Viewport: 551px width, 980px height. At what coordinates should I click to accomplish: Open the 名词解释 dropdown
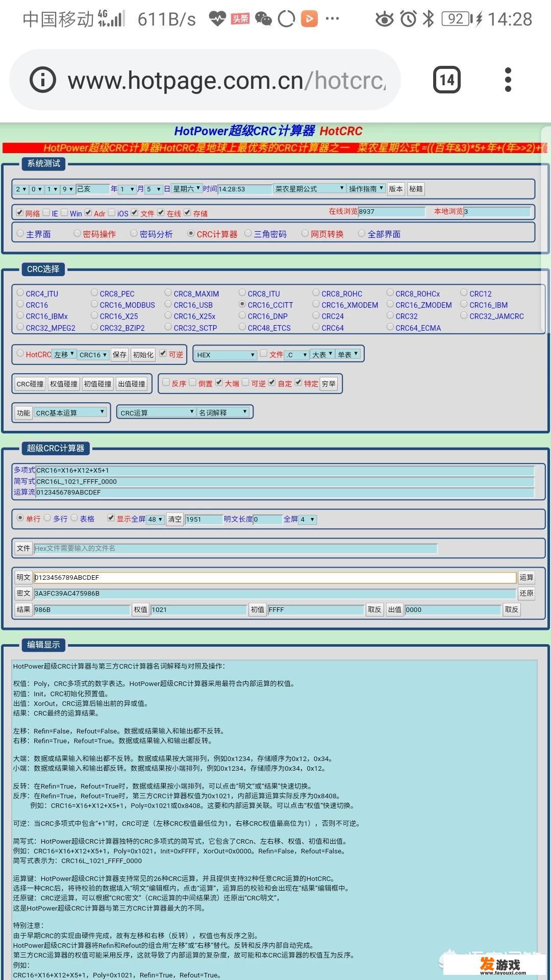(x=223, y=412)
